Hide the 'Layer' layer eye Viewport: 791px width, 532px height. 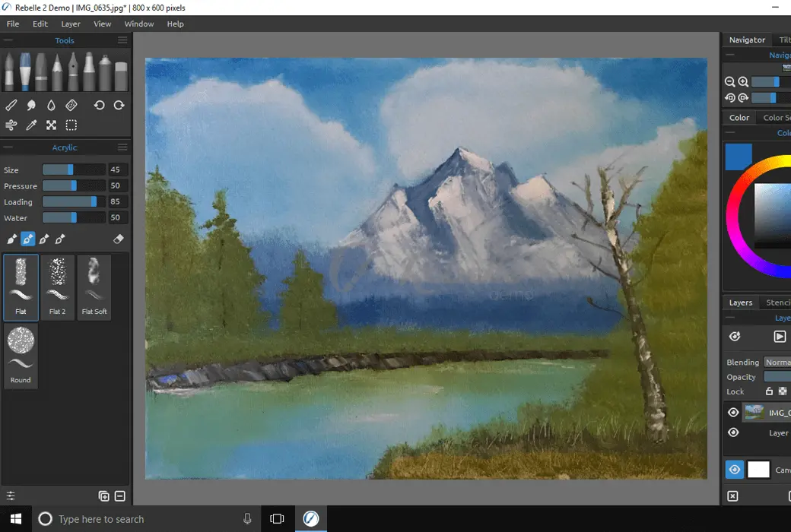point(733,432)
